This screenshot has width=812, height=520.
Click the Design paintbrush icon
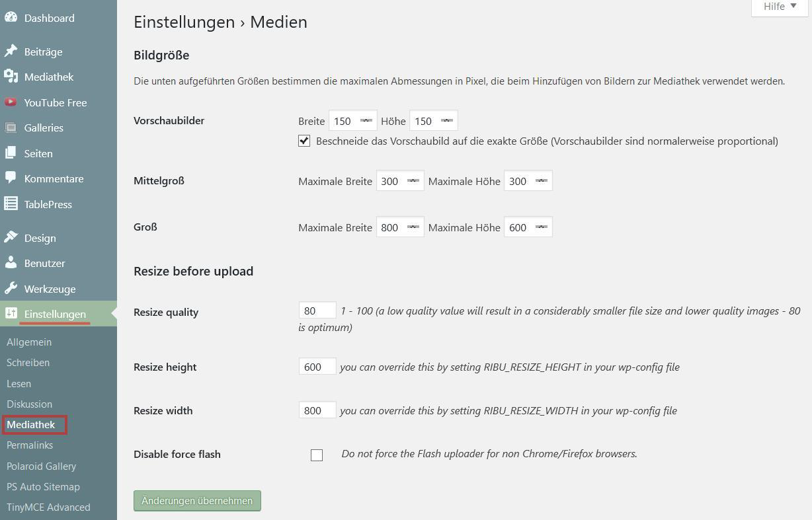11,238
